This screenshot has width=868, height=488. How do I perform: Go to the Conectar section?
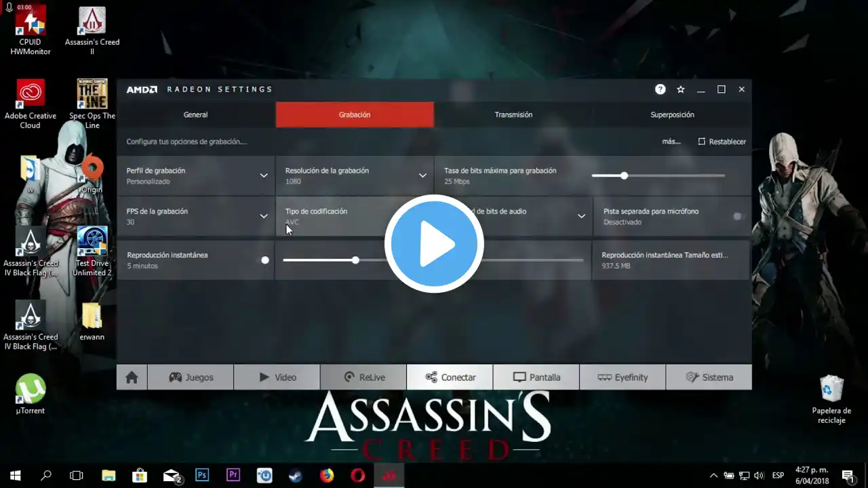[x=450, y=378]
